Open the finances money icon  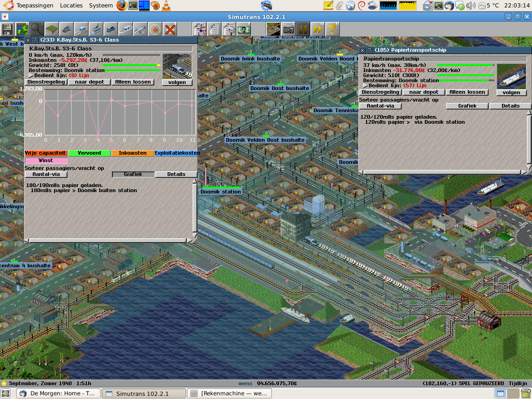244,30
